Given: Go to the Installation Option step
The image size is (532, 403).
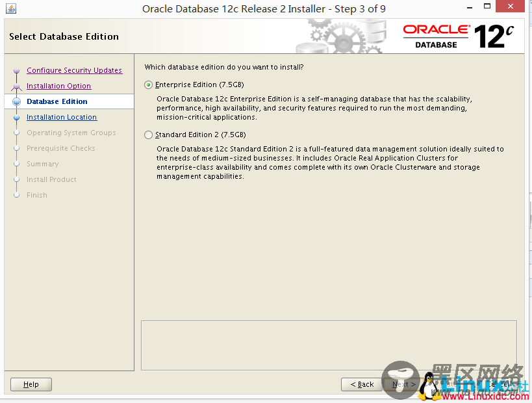Looking at the screenshot, I should 58,86.
